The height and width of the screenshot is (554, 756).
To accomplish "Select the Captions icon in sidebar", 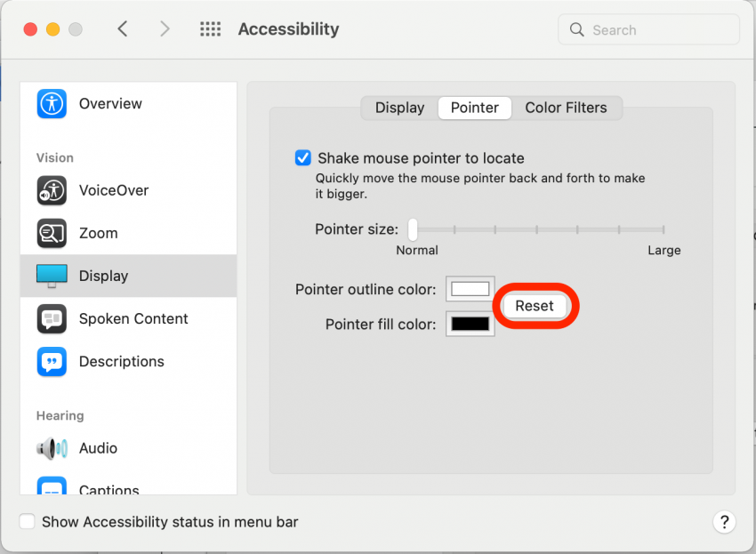I will pos(52,486).
